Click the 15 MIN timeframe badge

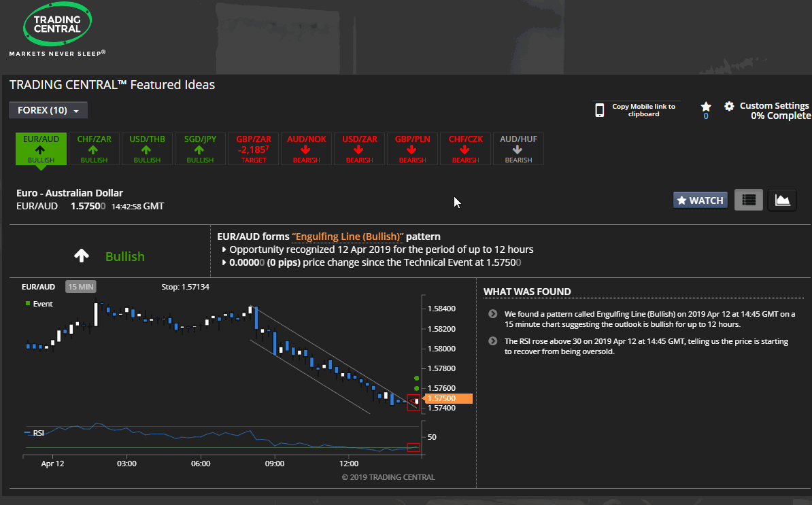pos(81,287)
